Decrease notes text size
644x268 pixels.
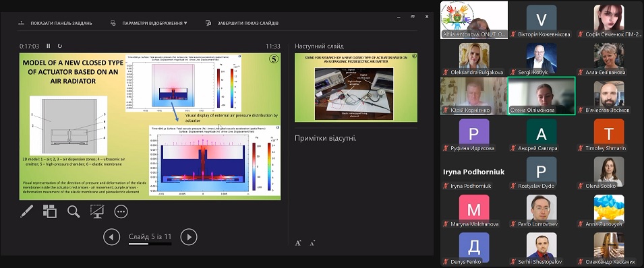312,243
